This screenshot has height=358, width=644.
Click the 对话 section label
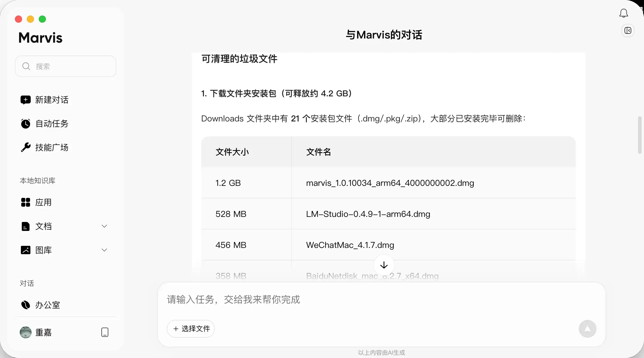(27, 283)
